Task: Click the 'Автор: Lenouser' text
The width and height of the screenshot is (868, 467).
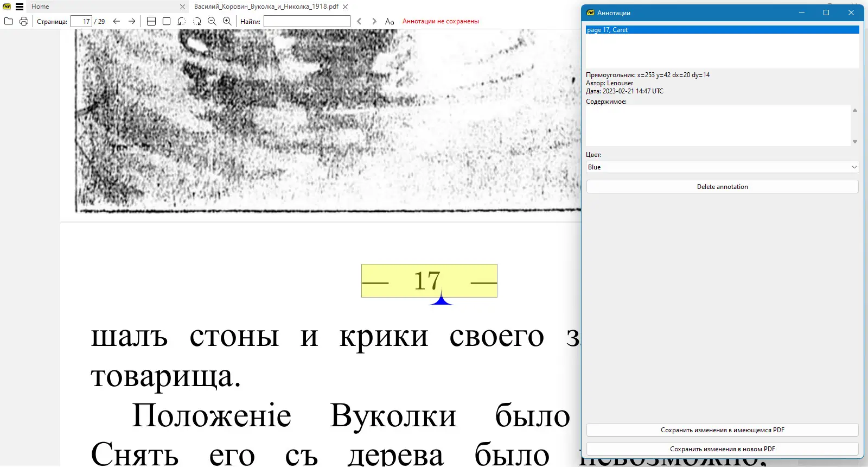Action: pyautogui.click(x=609, y=83)
